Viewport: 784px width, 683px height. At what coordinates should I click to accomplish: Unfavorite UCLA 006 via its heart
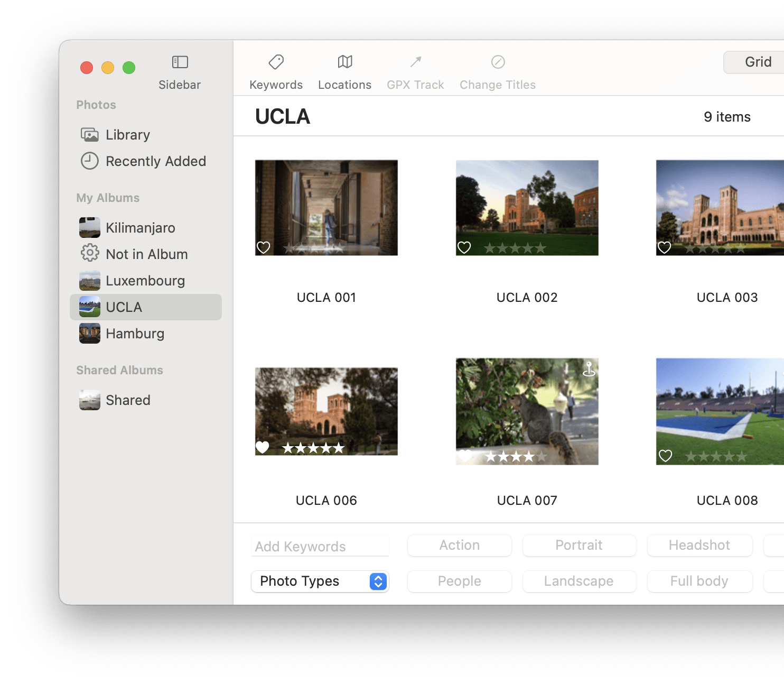(x=263, y=448)
